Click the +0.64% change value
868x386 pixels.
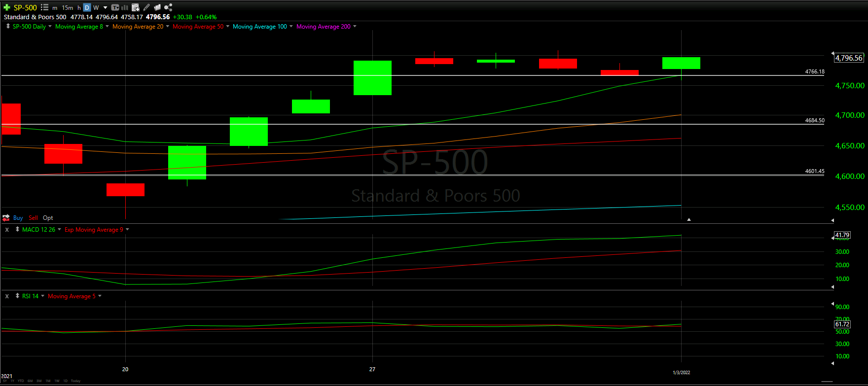pyautogui.click(x=206, y=17)
